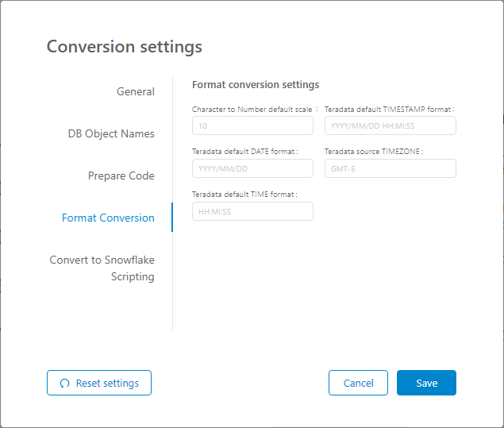Viewport: 504px width, 428px height.
Task: Select the Prepare Code tab
Action: (121, 175)
